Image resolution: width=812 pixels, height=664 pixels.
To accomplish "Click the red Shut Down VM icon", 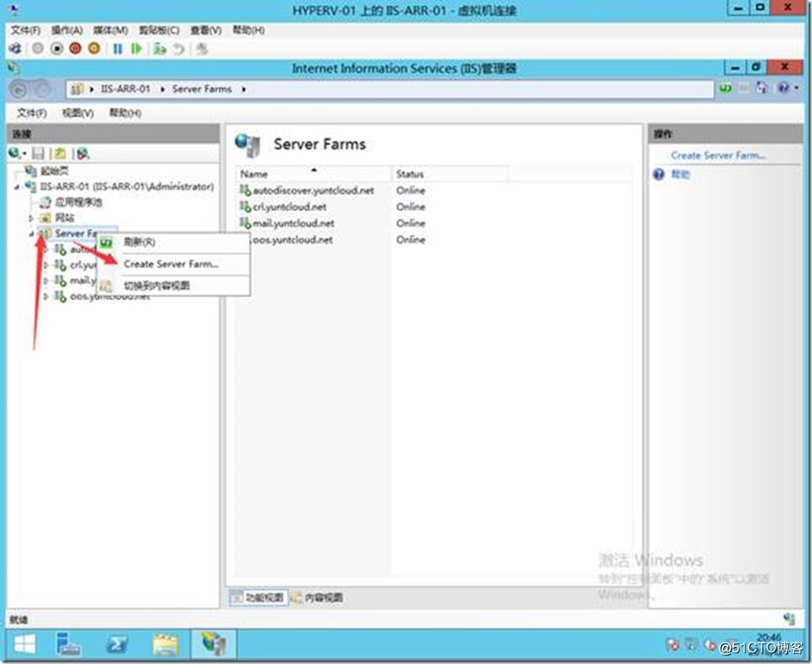I will (x=75, y=49).
